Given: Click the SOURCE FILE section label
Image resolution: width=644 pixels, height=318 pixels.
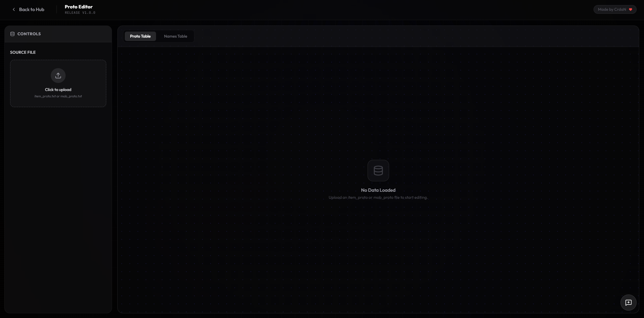Looking at the screenshot, I should [23, 52].
